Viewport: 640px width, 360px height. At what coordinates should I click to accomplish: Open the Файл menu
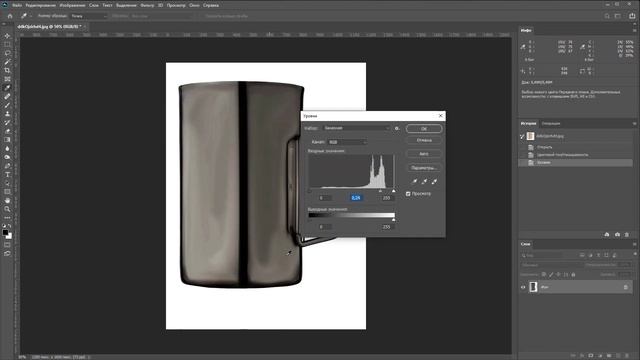pos(17,5)
